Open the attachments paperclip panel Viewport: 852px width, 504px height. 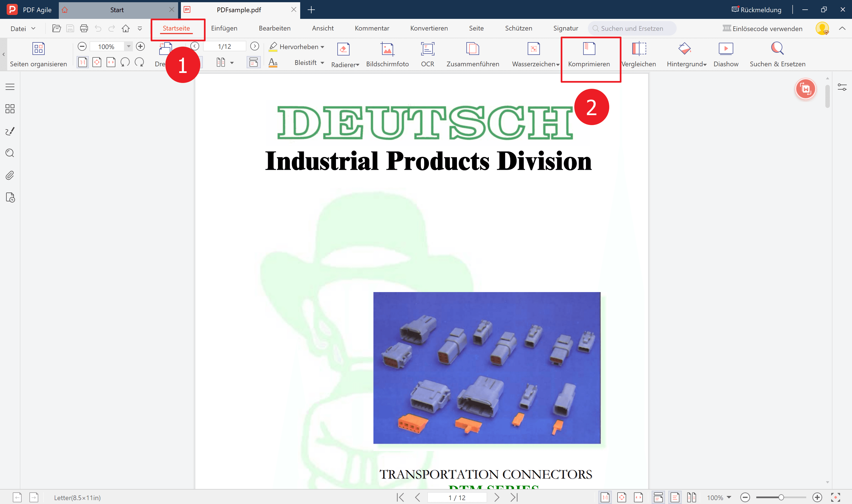point(10,175)
